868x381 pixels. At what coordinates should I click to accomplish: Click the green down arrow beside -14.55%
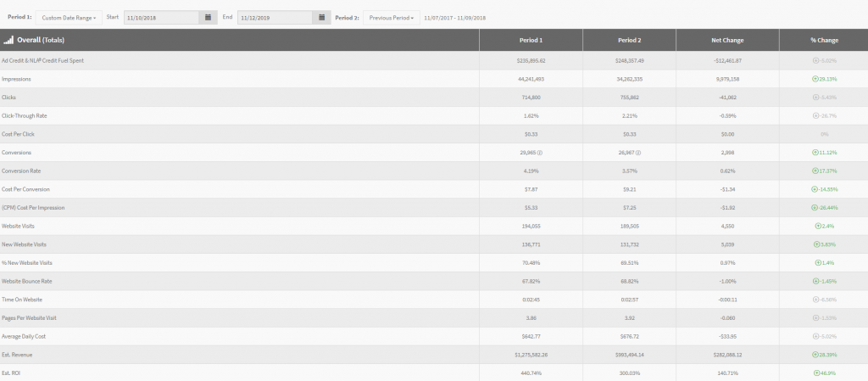pyautogui.click(x=815, y=189)
